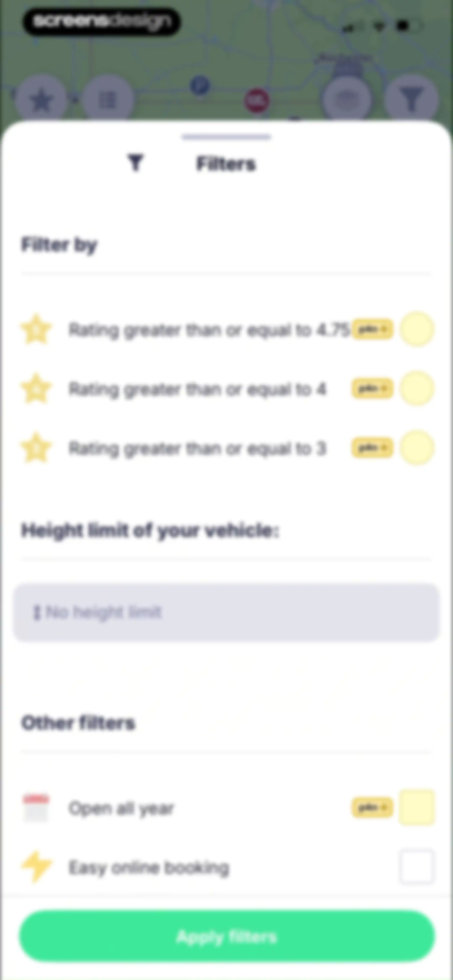Tap the funnel filter button on map
453x980 pixels.
click(411, 101)
